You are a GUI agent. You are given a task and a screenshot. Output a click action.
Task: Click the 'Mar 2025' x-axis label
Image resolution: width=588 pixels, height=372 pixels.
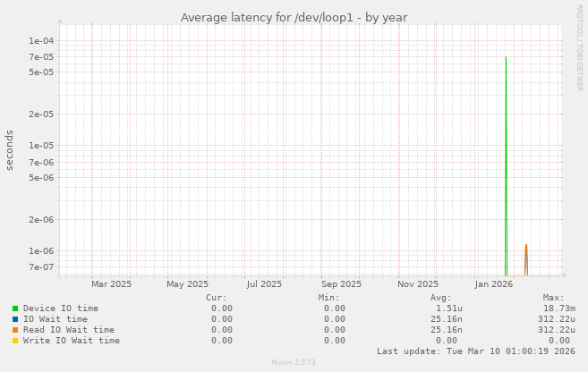(x=111, y=284)
